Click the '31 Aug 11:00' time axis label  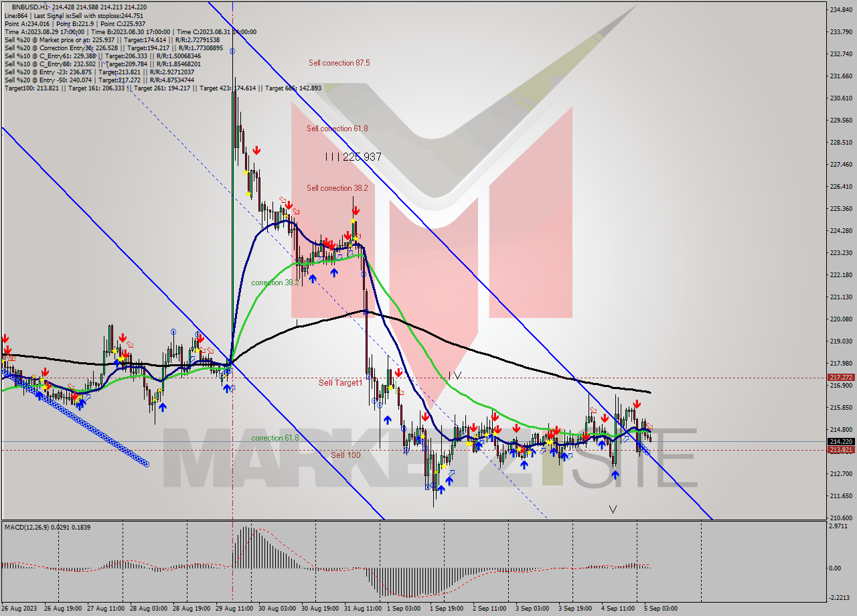pos(362,609)
